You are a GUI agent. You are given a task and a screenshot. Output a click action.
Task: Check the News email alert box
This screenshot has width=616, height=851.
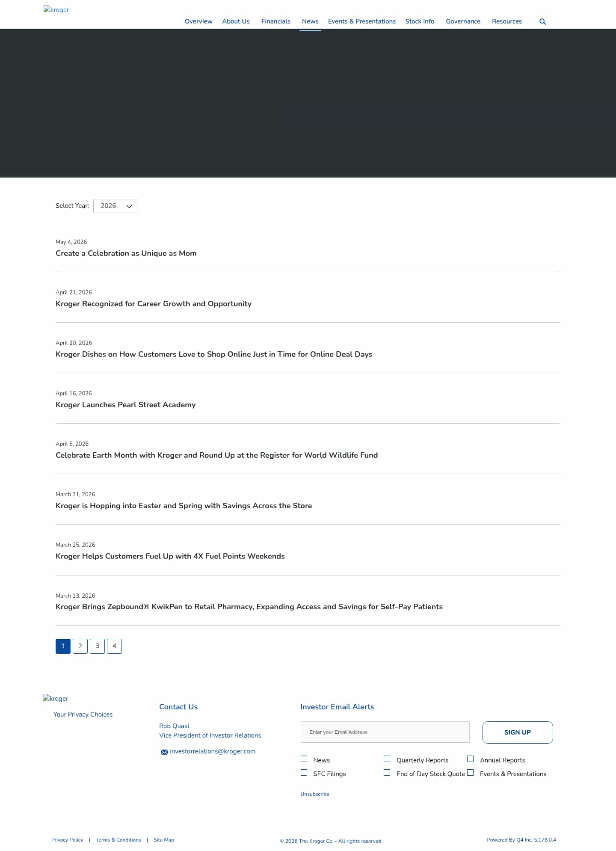click(x=304, y=759)
